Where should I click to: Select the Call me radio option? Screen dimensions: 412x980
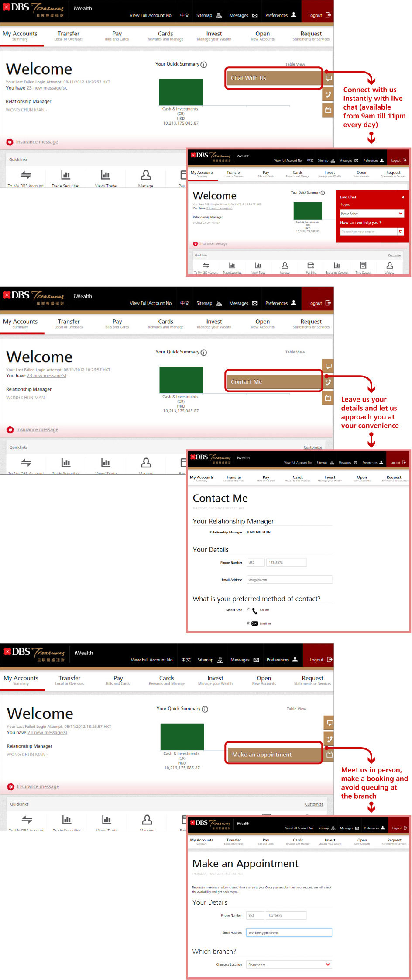tap(248, 609)
